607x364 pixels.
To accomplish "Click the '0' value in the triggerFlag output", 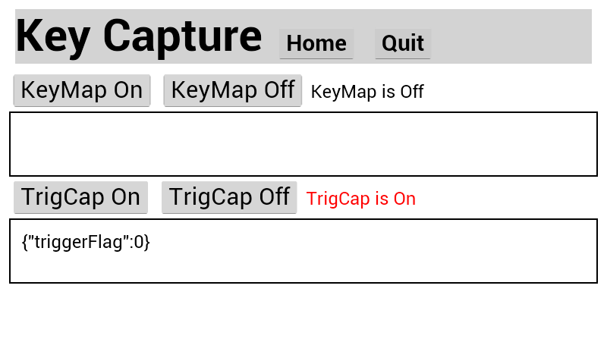I will (x=139, y=243).
